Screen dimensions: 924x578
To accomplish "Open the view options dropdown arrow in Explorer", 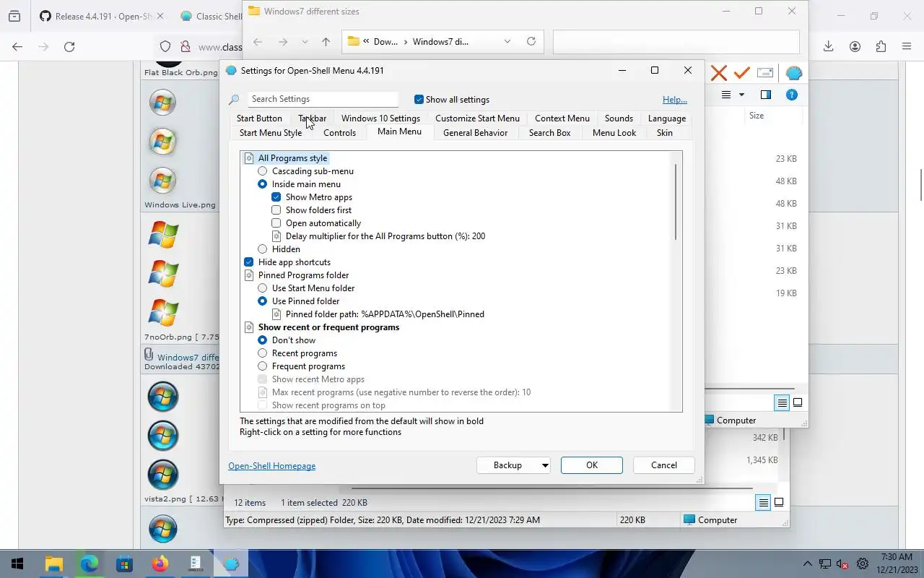I will (x=741, y=95).
